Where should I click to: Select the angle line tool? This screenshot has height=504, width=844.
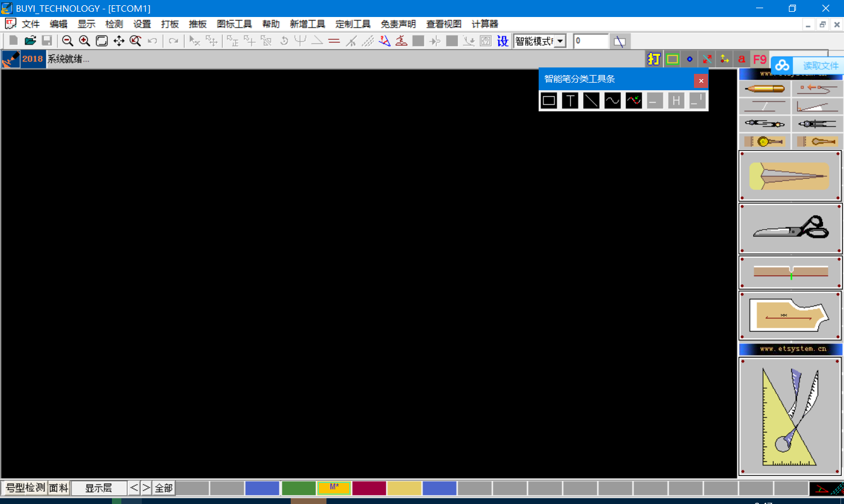[817, 106]
